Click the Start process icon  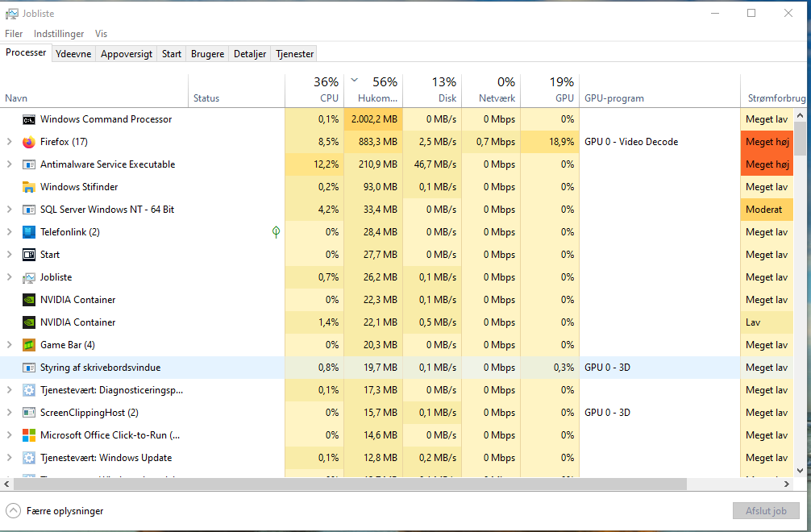coord(29,255)
